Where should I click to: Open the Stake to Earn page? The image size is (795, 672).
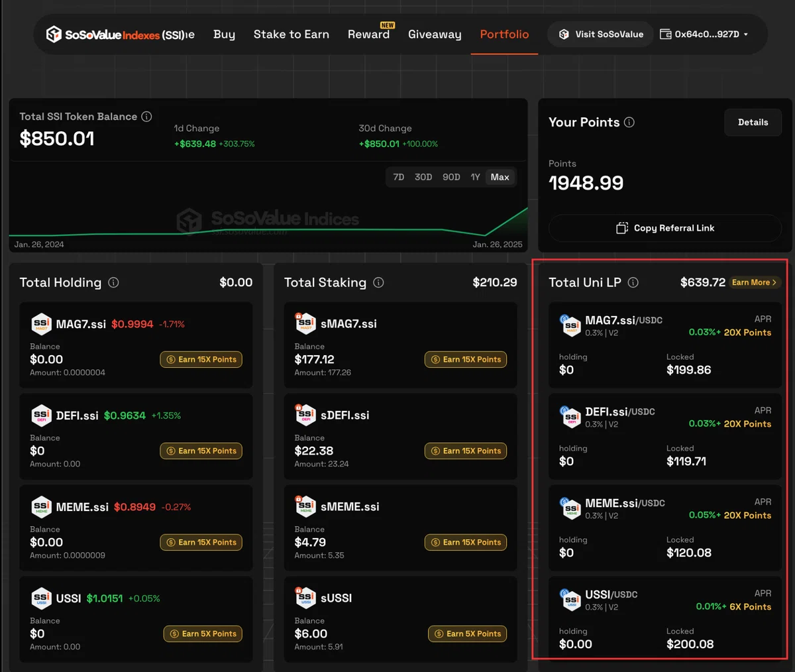click(x=291, y=34)
